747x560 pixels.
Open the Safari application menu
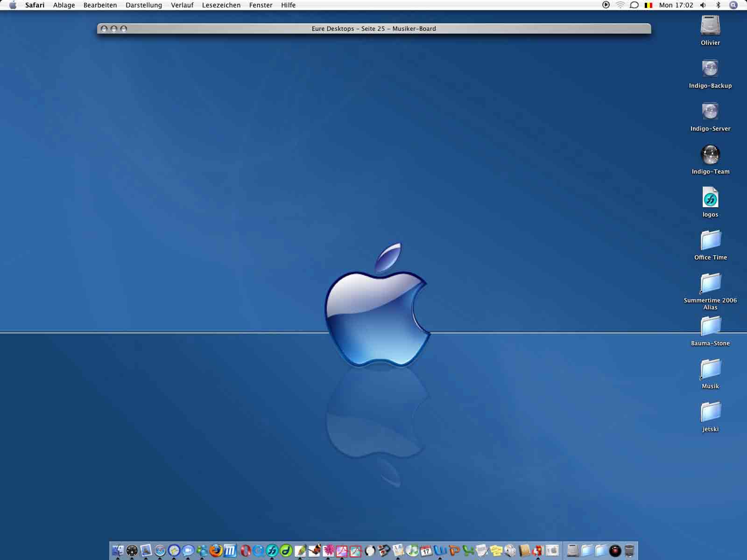[35, 5]
